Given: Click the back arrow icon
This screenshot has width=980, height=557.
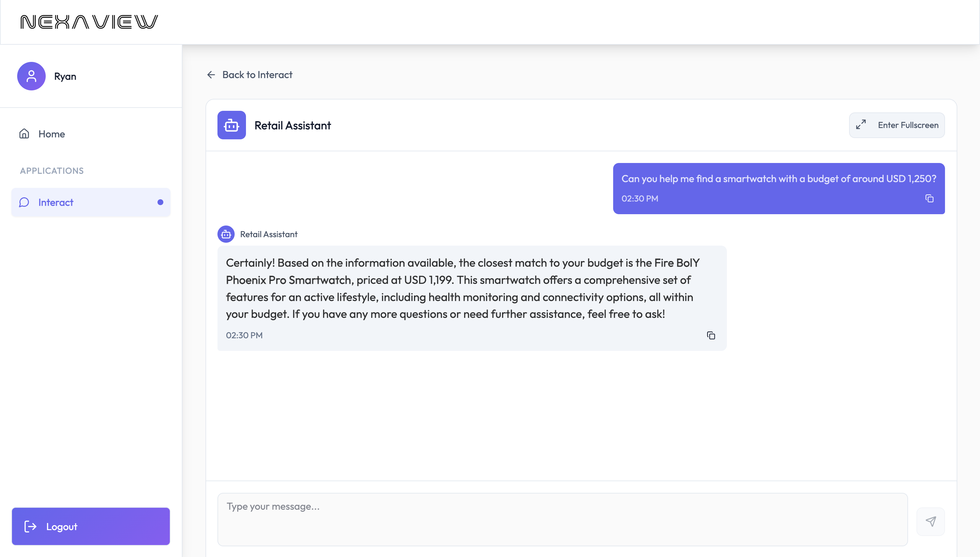Looking at the screenshot, I should click(x=211, y=75).
